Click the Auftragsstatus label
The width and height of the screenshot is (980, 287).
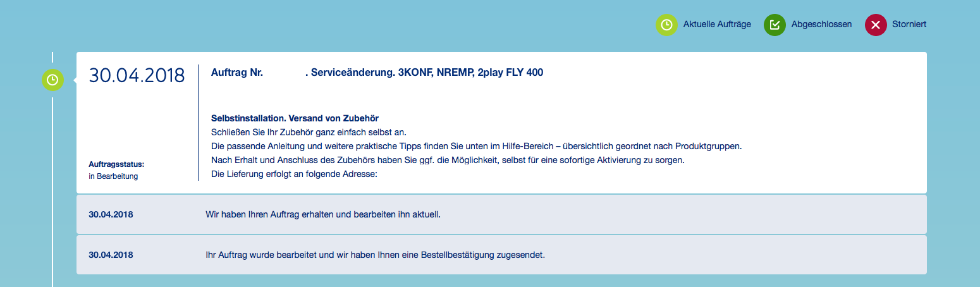(x=117, y=164)
